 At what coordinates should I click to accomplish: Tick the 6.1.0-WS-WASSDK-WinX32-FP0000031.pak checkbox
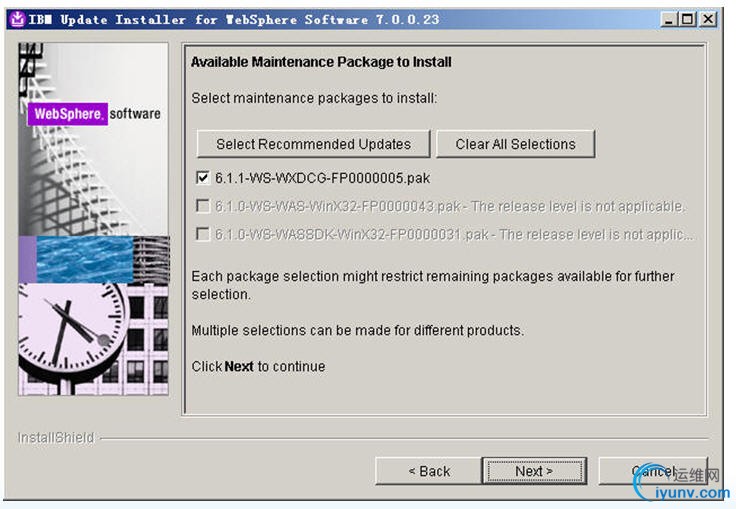tap(203, 234)
